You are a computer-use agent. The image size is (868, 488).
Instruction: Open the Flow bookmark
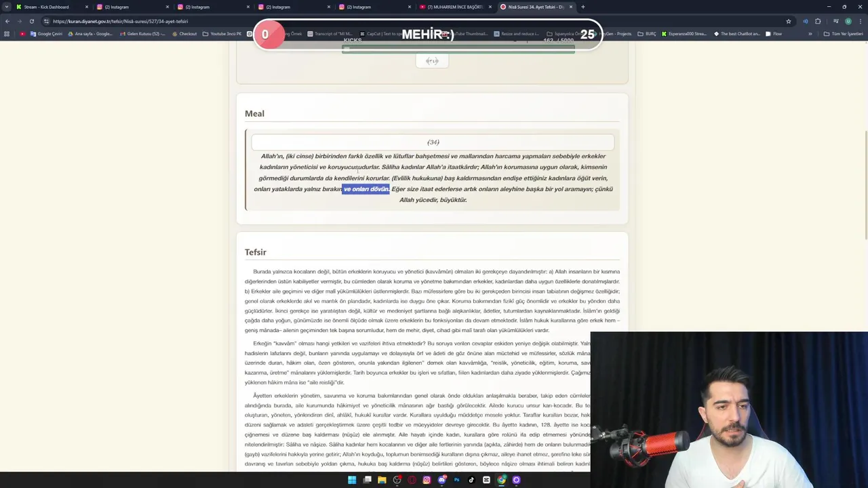click(x=773, y=33)
